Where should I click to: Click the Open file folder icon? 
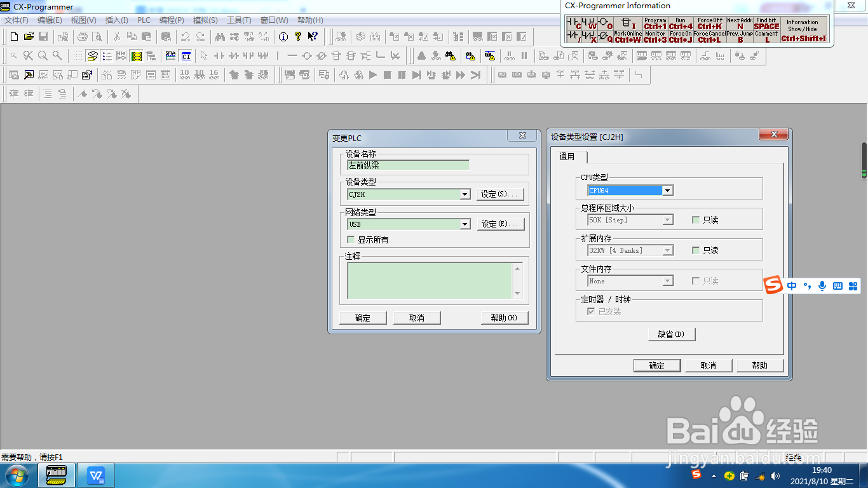pos(29,36)
